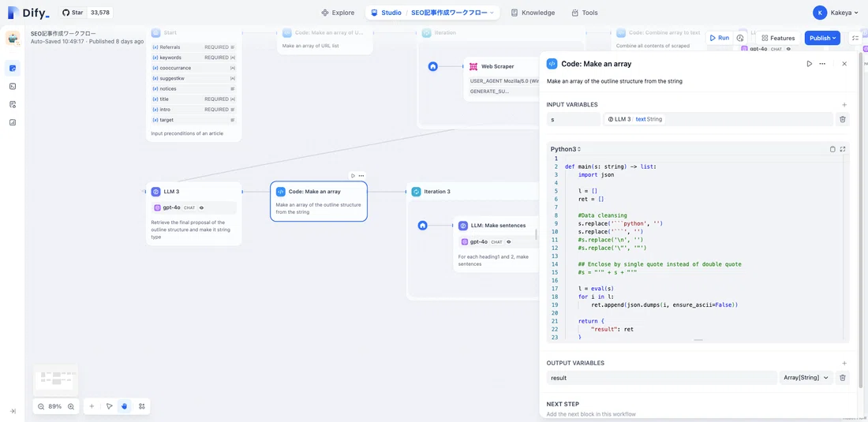Image resolution: width=868 pixels, height=422 pixels.
Task: Edit the output variable name result
Action: coord(661,378)
